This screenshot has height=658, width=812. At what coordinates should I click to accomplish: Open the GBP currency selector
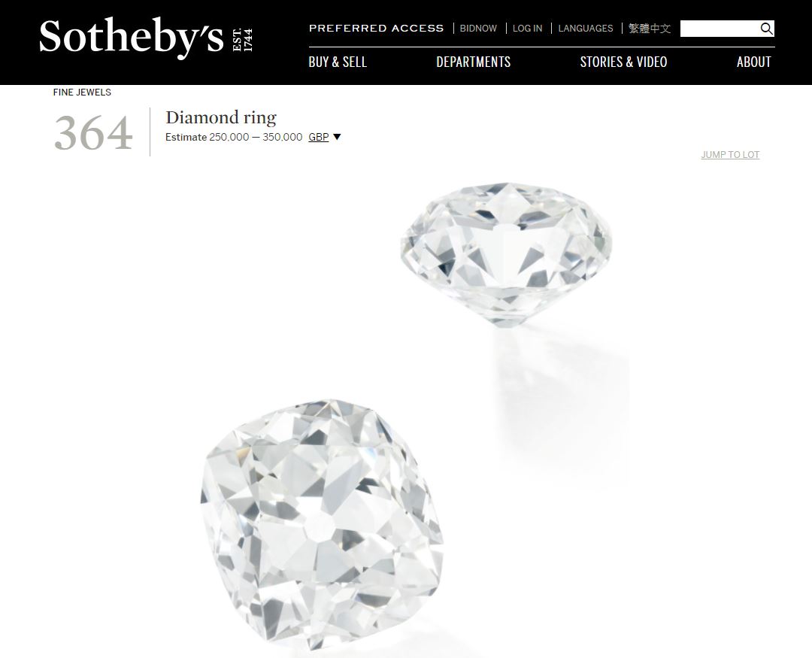(x=319, y=138)
